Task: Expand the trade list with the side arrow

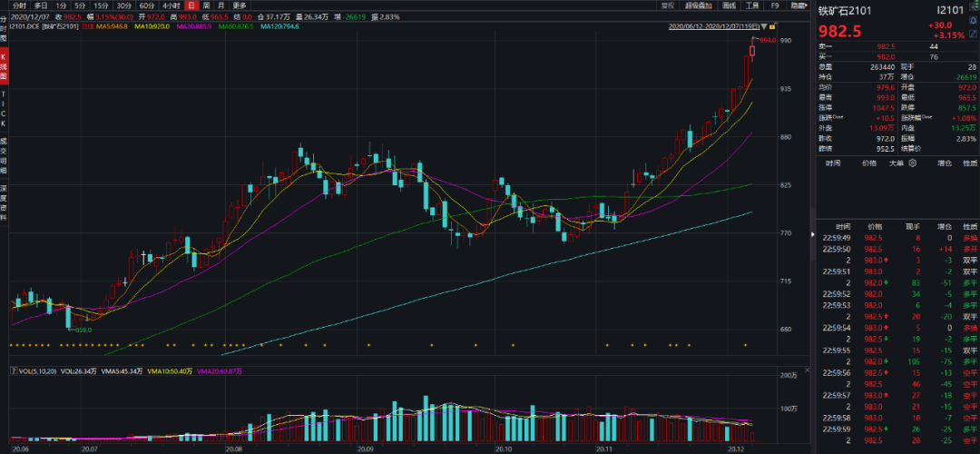Action: pyautogui.click(x=812, y=234)
